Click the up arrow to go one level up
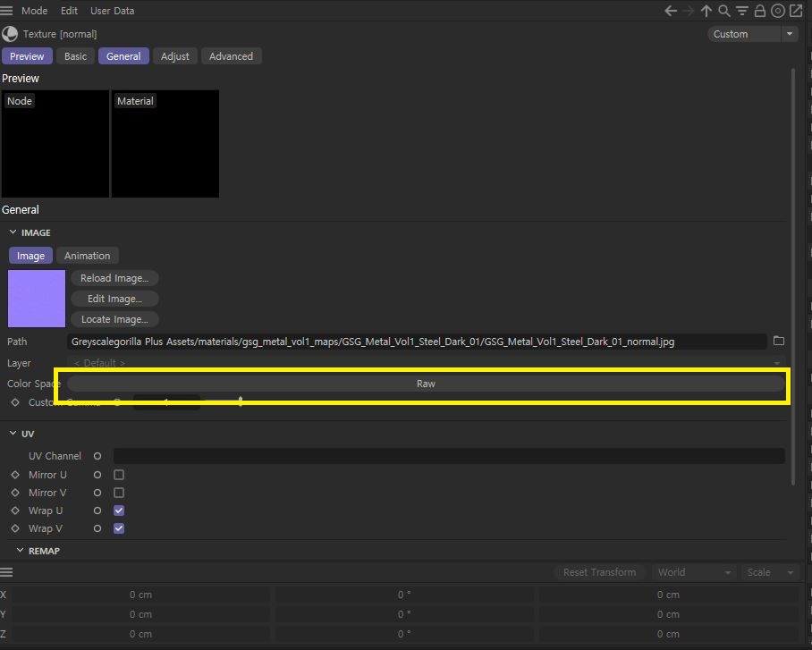 (706, 11)
